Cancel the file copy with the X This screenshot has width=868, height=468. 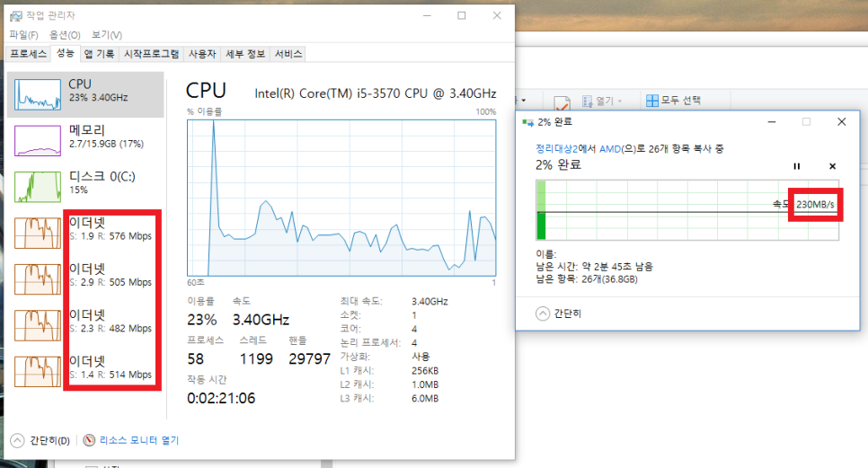832,166
